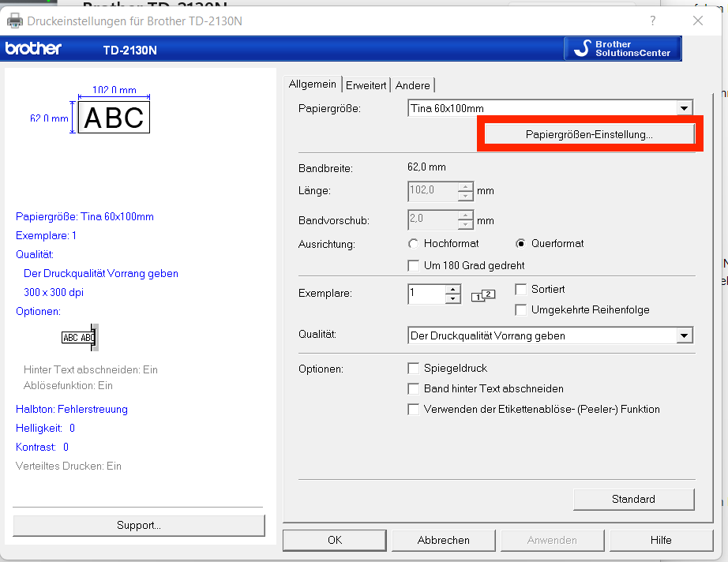Increase Länge with the up arrow

[465, 186]
